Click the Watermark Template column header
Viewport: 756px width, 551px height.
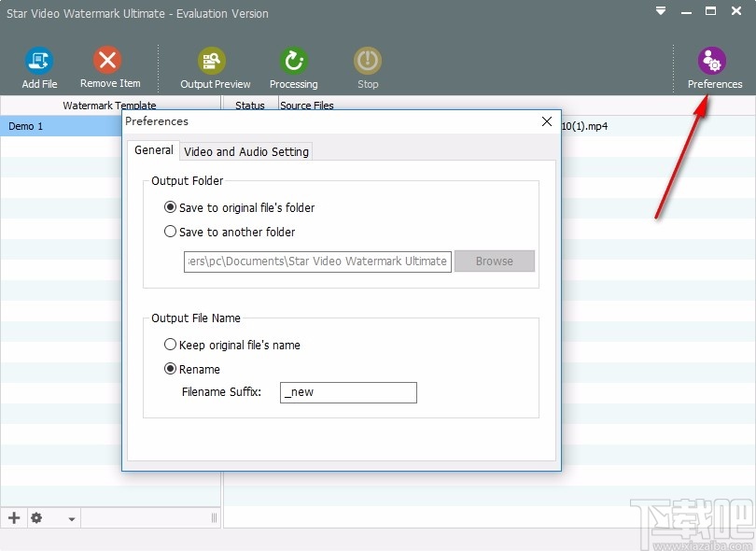click(x=109, y=105)
